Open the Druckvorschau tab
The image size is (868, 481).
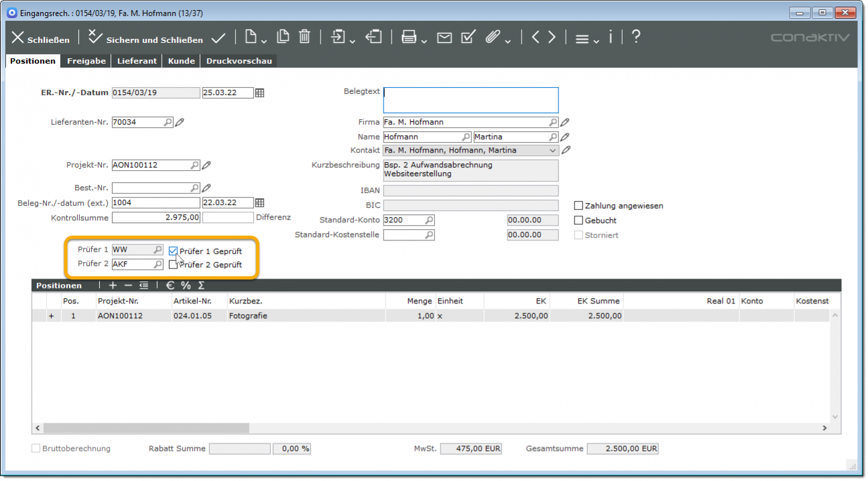(x=239, y=61)
